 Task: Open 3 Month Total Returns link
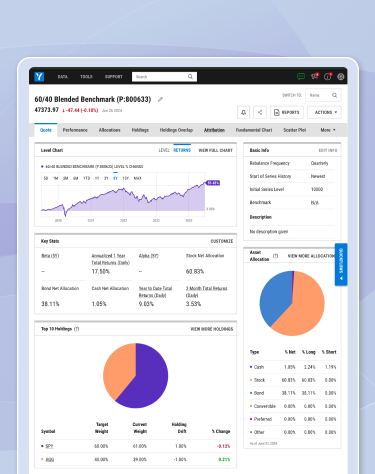tap(206, 292)
